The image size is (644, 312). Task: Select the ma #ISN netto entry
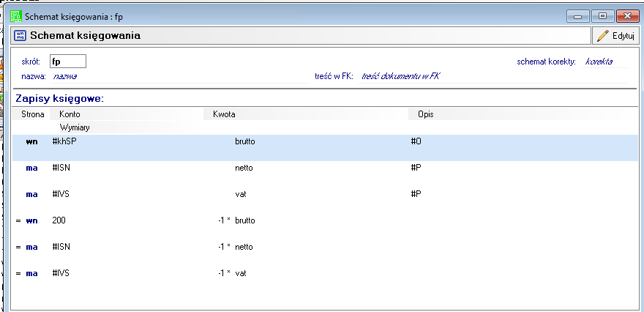coord(220,168)
